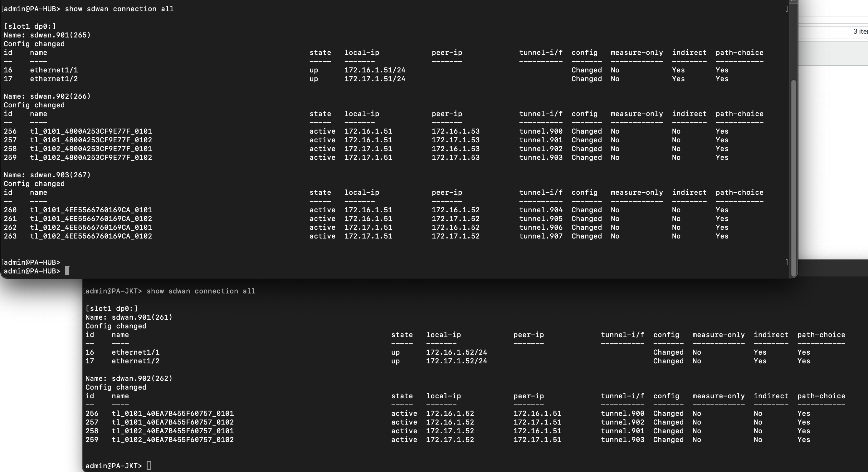Click 'Name: sdwan.902(266)' heading in PA-HUB
The image size is (868, 472).
pyautogui.click(x=47, y=96)
